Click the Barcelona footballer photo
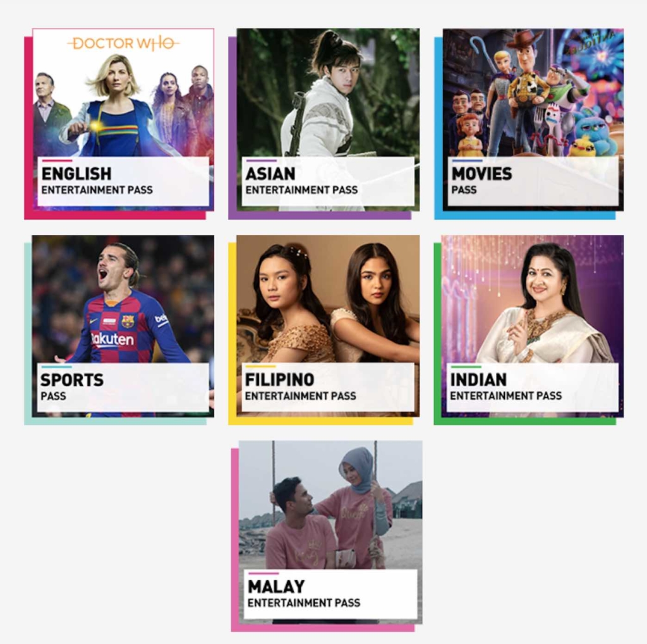This screenshot has height=644, width=647. click(123, 299)
